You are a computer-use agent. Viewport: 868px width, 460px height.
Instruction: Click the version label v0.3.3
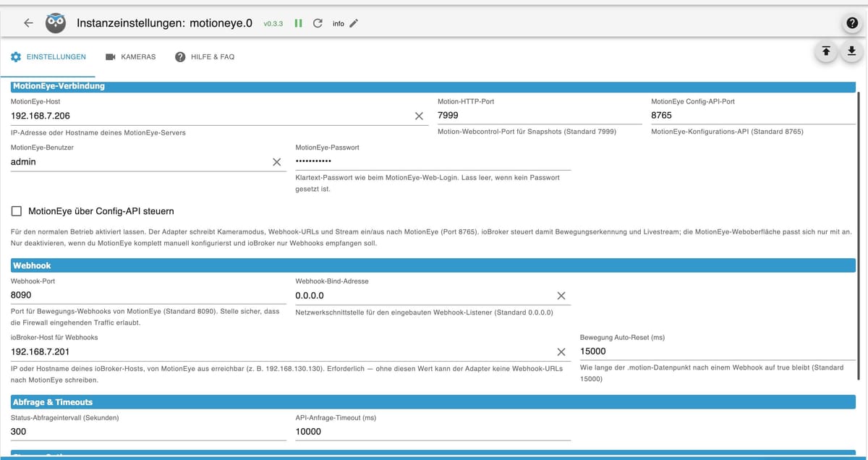tap(273, 24)
